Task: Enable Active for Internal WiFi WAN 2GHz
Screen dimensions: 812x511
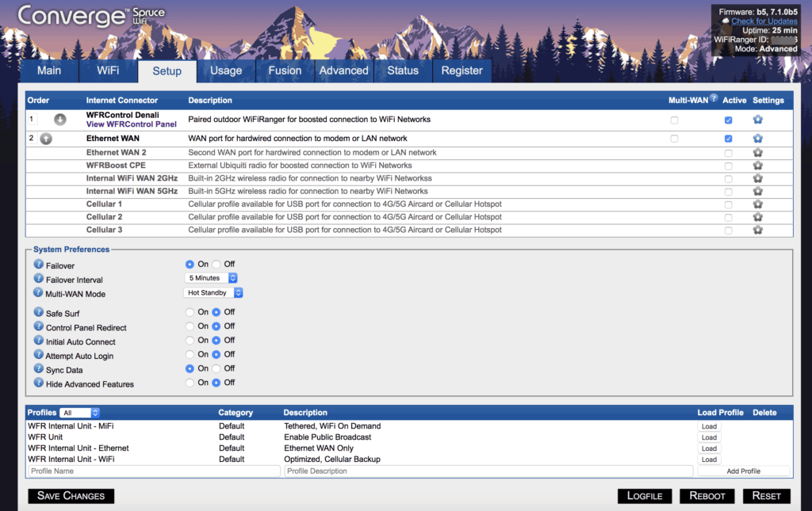Action: [x=729, y=179]
